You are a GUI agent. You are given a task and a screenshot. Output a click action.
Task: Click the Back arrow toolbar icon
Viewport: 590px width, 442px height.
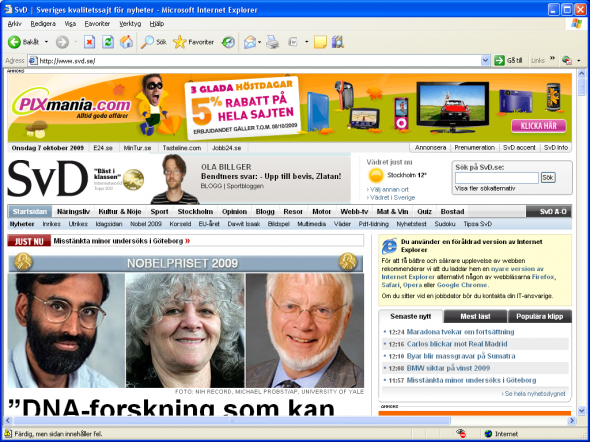tap(14, 42)
